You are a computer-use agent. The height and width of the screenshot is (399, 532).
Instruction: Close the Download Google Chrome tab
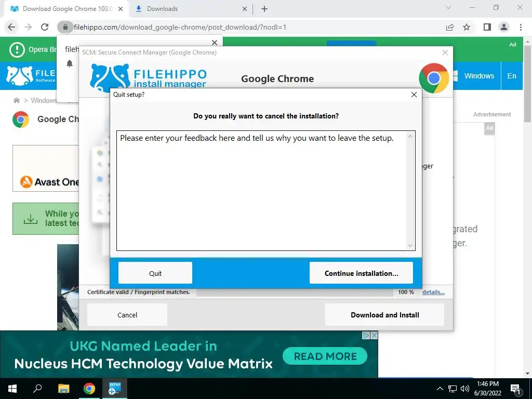point(121,9)
